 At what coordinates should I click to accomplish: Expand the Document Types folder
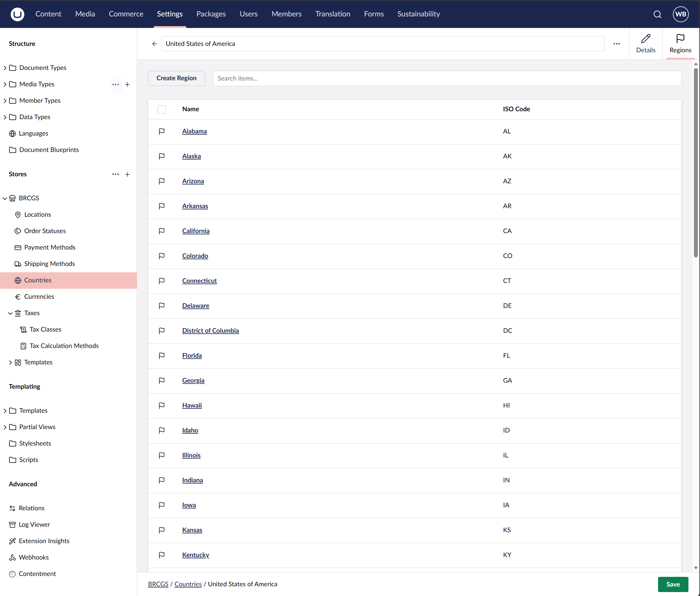tap(5, 68)
